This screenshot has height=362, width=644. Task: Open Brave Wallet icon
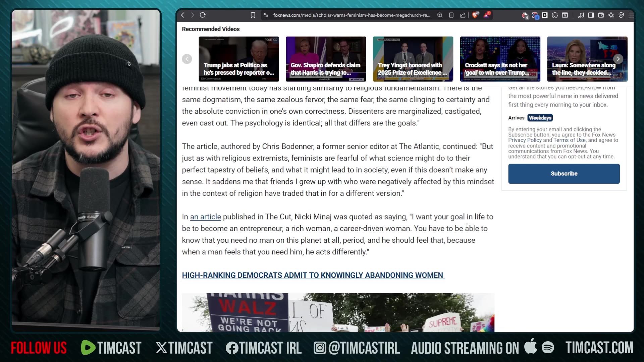(601, 15)
